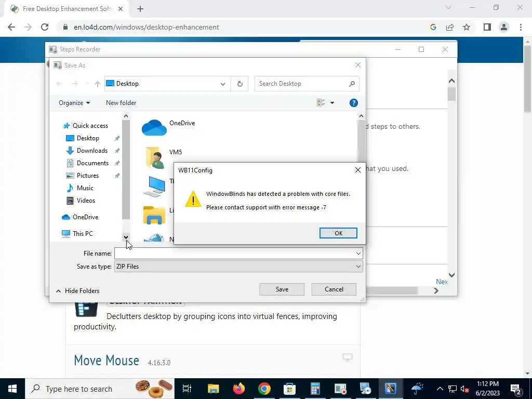Select the Free Desktop Enhancement Software tab
Screen dimensions: 532x399
(x=67, y=9)
